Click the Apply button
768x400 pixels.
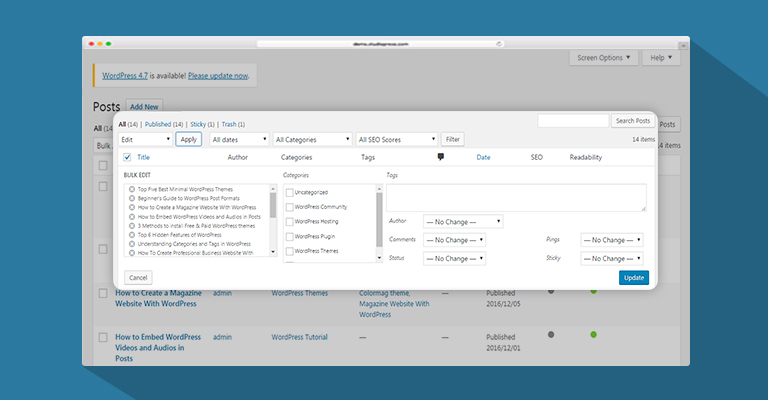click(189, 140)
